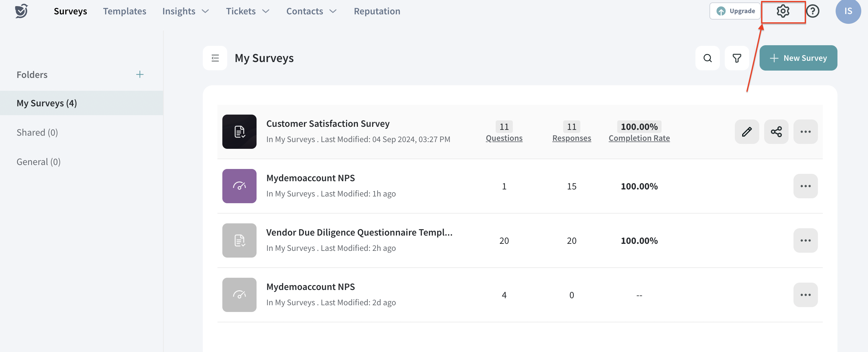Click the Upgrade button
868x352 pixels.
pyautogui.click(x=735, y=11)
